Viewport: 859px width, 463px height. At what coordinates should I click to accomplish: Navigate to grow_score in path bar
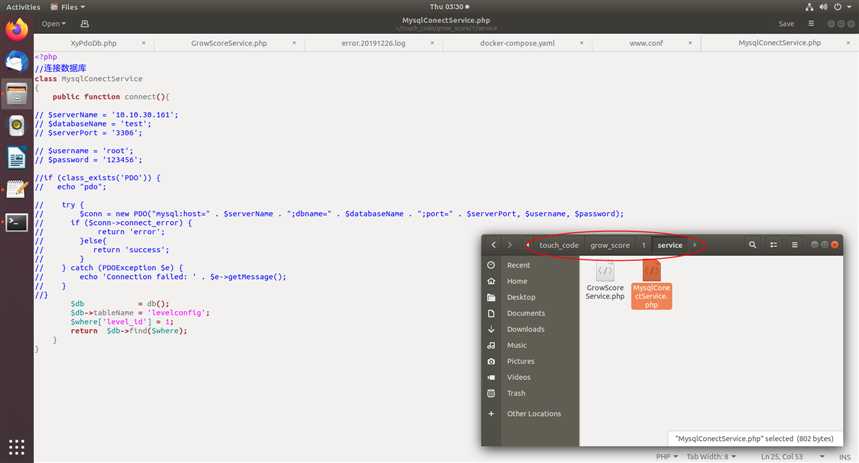tap(610, 245)
